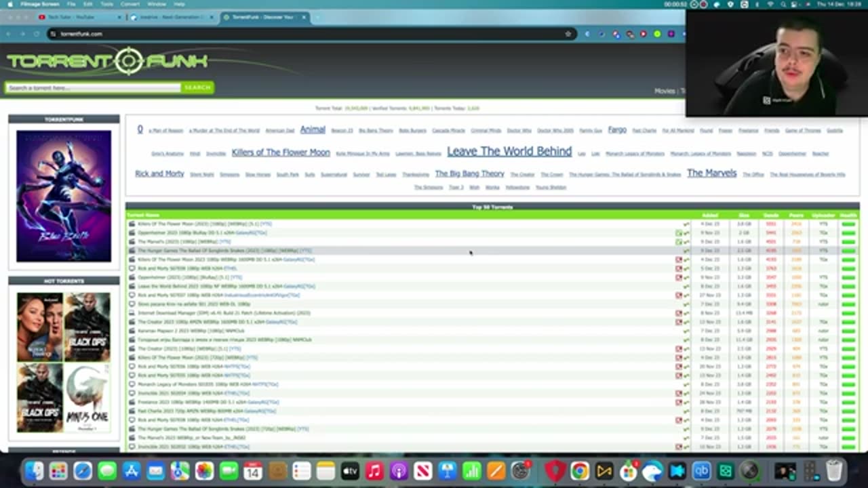Launch Keynote from the Dock
868x488 pixels.
point(448,470)
